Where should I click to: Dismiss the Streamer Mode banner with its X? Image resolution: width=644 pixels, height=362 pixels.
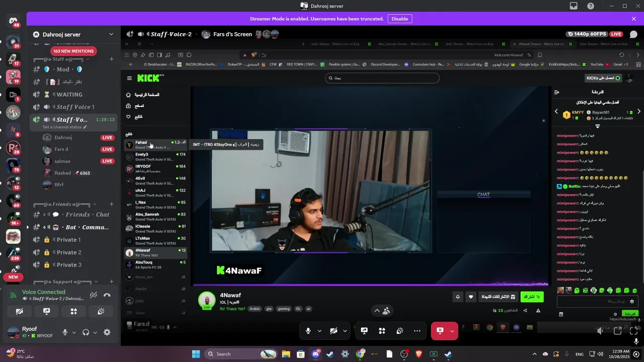[x=634, y=19]
